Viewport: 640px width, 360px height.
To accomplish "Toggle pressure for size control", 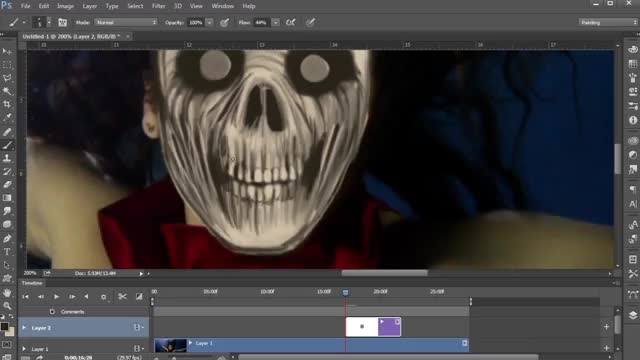I will (x=310, y=22).
